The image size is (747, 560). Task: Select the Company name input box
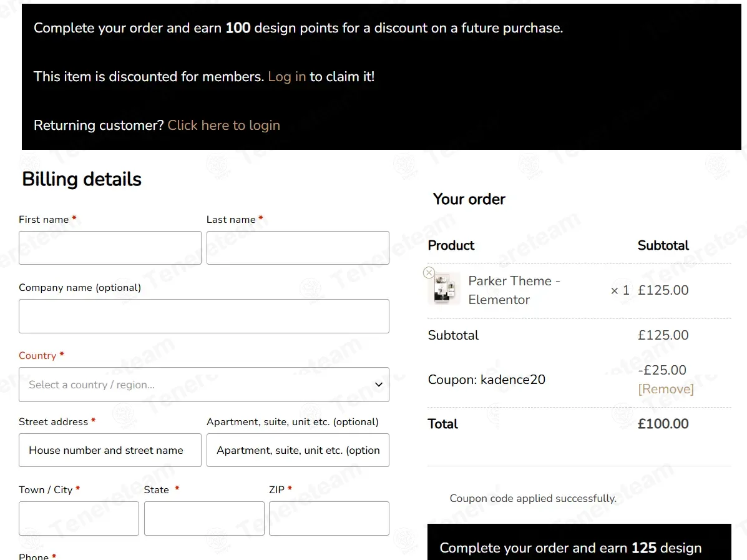coord(204,316)
